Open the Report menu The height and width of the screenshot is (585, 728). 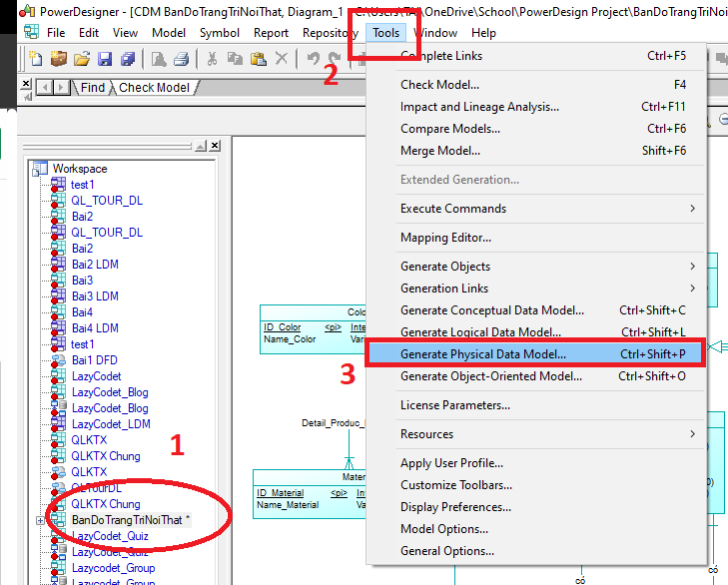pos(271,33)
